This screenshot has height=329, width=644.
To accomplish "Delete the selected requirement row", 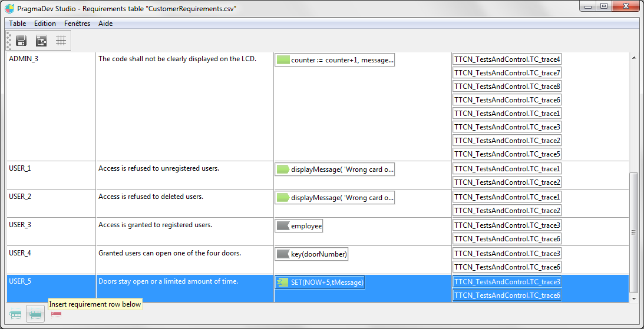I will pyautogui.click(x=57, y=315).
